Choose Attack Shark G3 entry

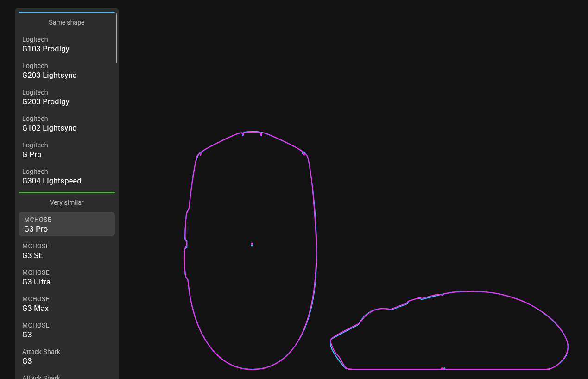click(x=67, y=356)
